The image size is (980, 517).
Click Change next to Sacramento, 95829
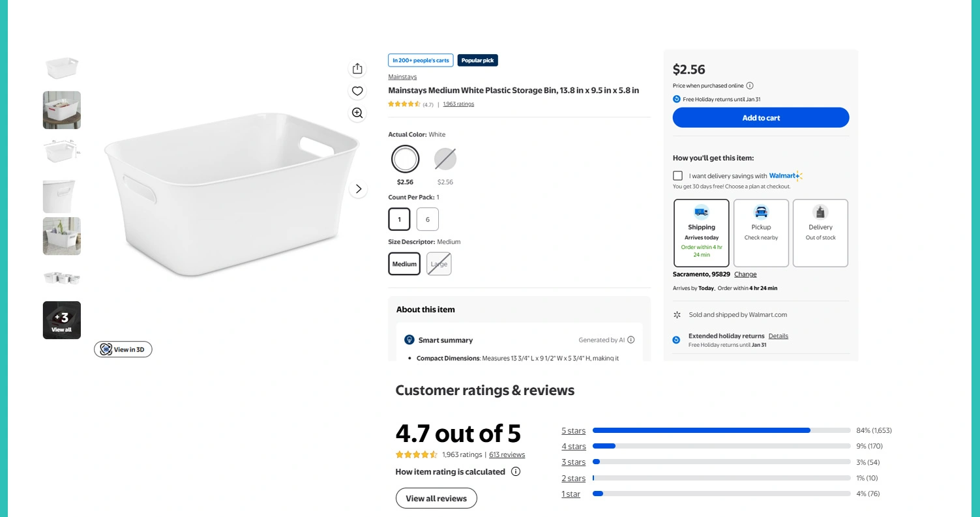[x=745, y=274]
